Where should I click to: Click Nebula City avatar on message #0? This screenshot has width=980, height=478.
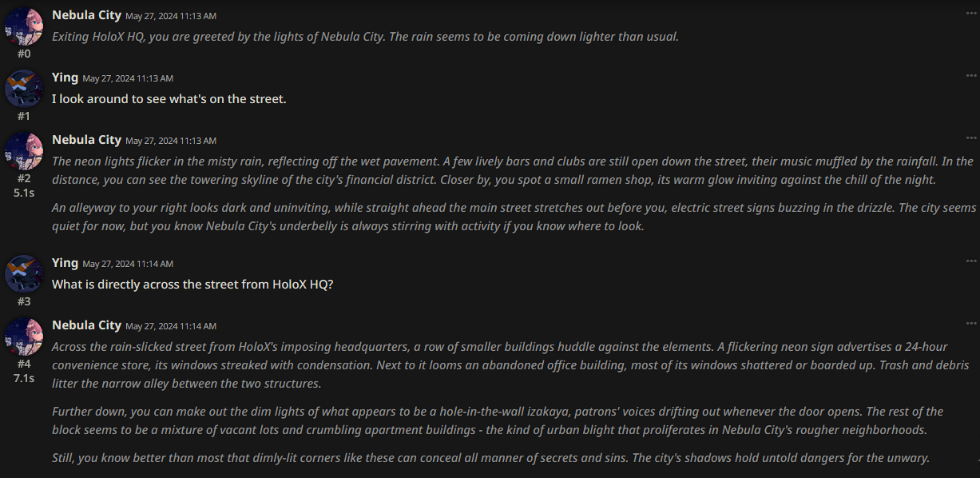tap(23, 26)
